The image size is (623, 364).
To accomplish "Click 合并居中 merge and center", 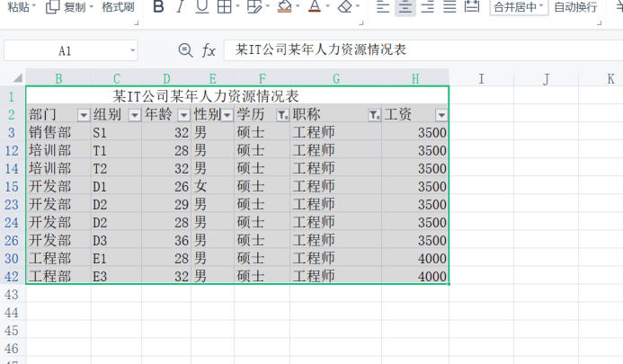I will coord(519,7).
